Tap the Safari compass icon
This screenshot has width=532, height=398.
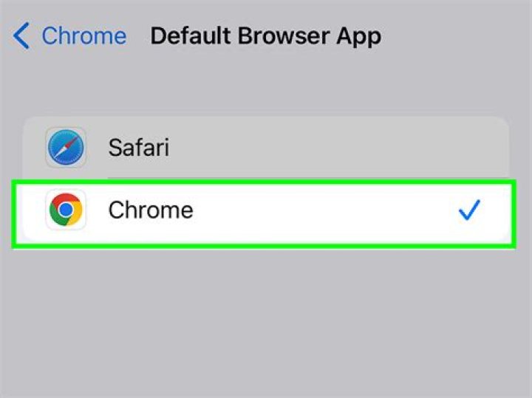tap(66, 148)
